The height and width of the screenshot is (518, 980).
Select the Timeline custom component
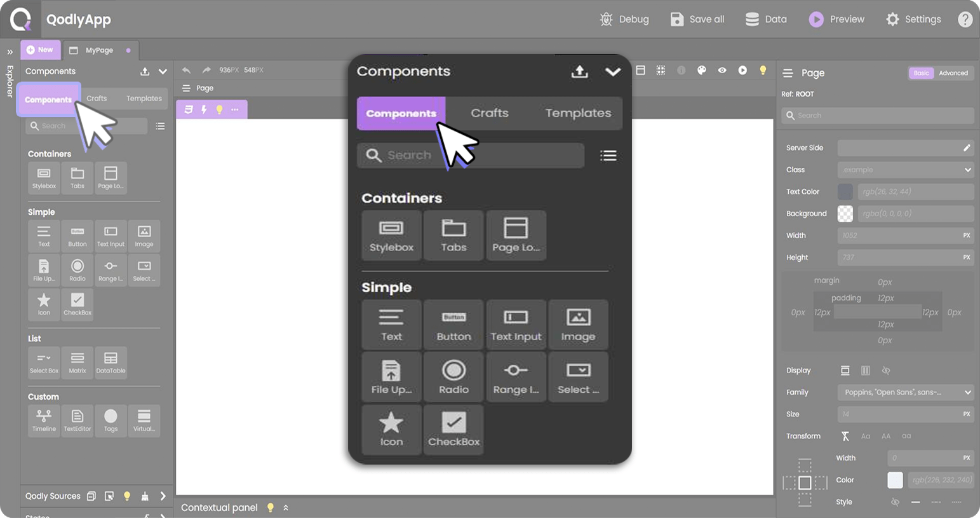coord(44,420)
